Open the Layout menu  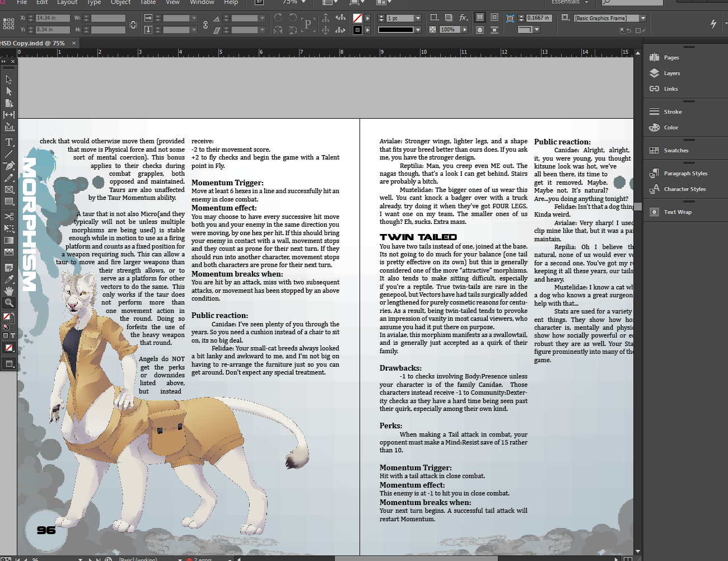[x=67, y=2]
